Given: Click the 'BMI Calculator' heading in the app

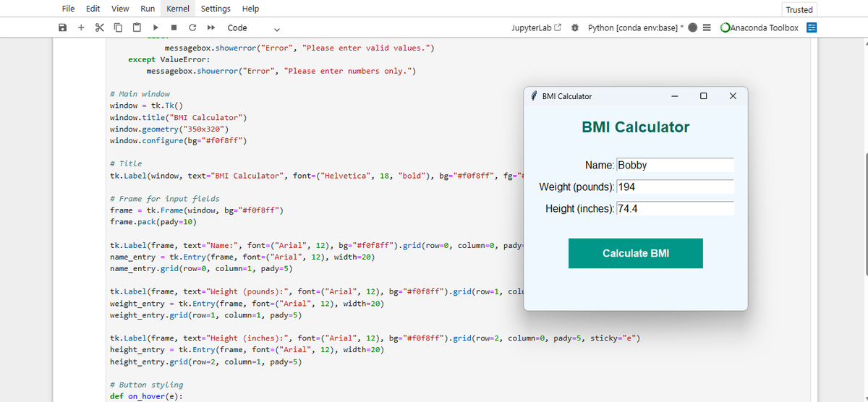Looking at the screenshot, I should (636, 127).
